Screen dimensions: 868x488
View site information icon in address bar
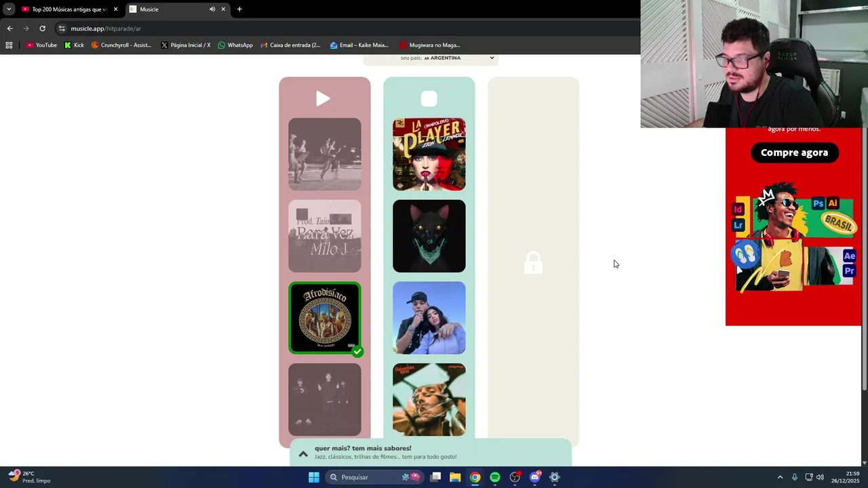[x=62, y=28]
